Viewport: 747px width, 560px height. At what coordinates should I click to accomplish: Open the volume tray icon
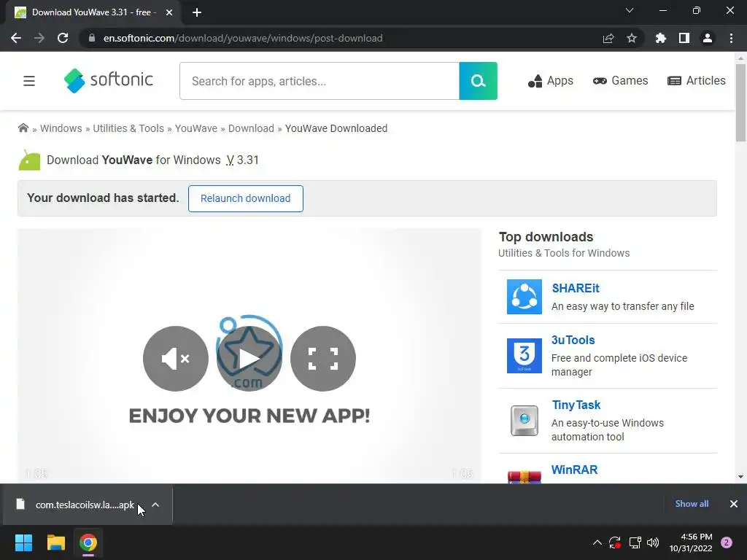pos(653,542)
